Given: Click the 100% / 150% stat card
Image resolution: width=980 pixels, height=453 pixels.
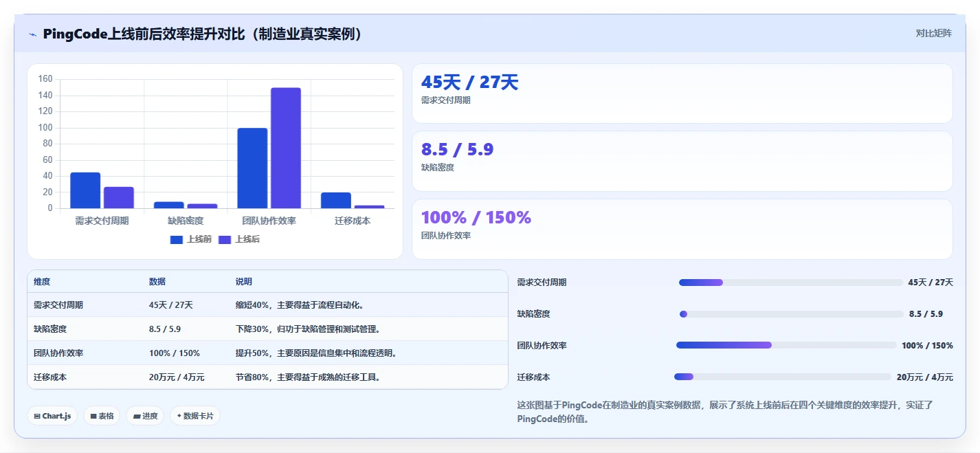Looking at the screenshot, I should point(682,229).
